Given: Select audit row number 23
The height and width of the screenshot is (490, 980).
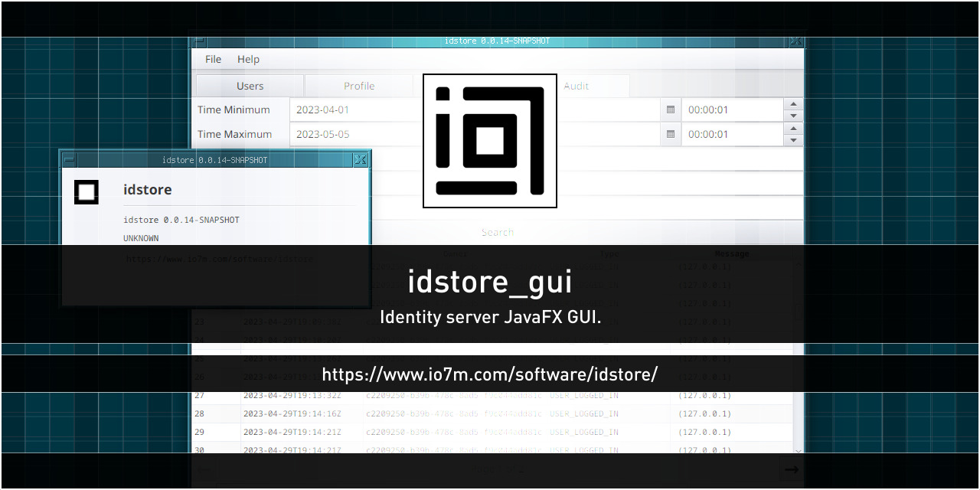Looking at the screenshot, I should [x=200, y=322].
